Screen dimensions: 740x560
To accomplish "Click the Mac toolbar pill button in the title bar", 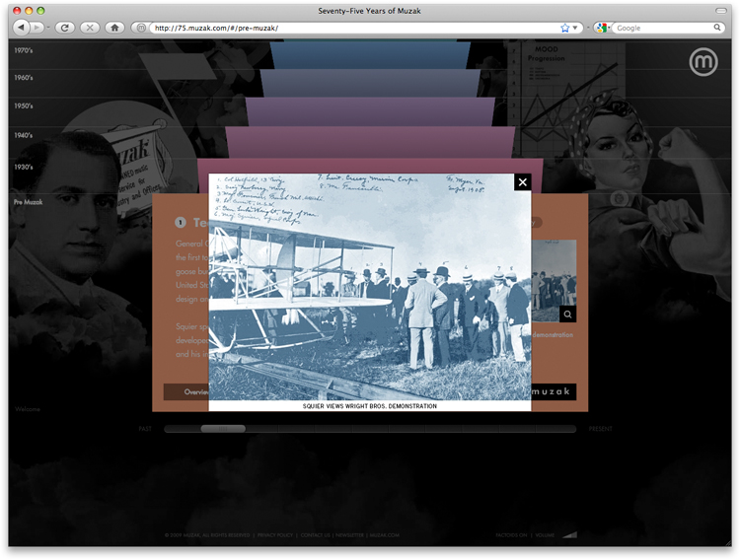I will point(721,11).
